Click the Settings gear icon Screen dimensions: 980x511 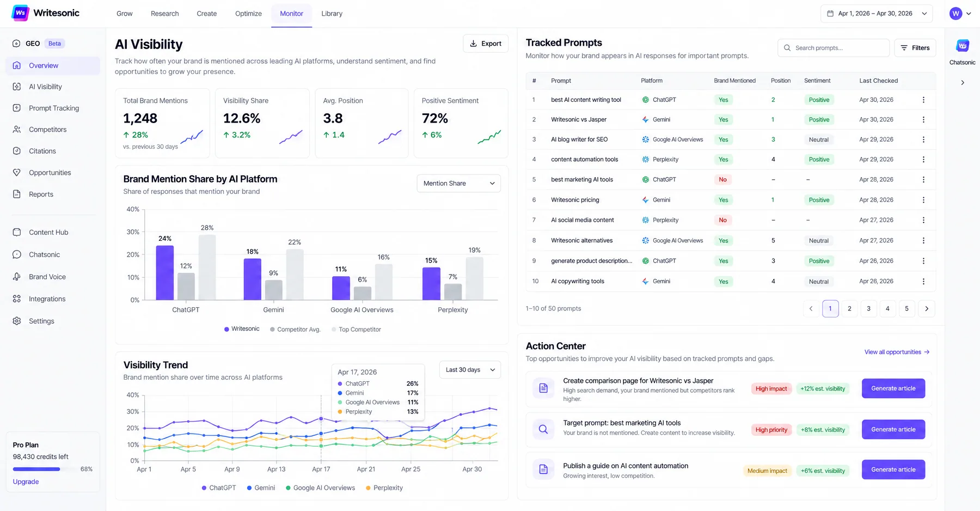[x=17, y=321]
